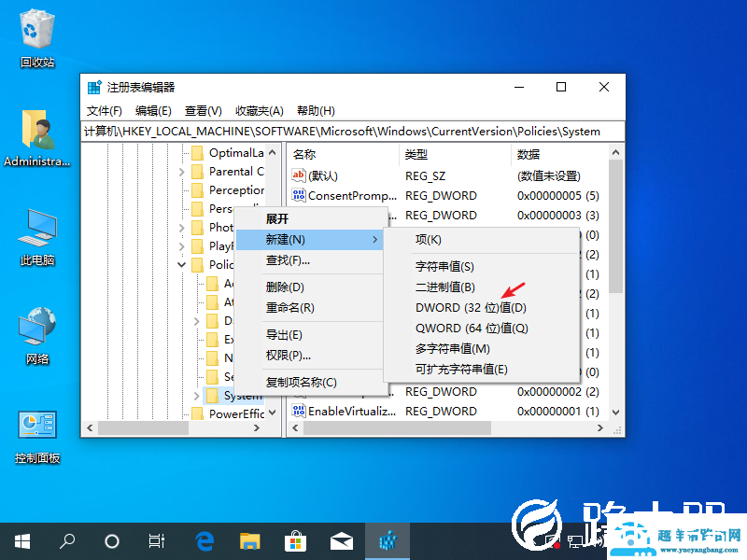Create new 项(K) key
The height and width of the screenshot is (560, 747).
482,240
